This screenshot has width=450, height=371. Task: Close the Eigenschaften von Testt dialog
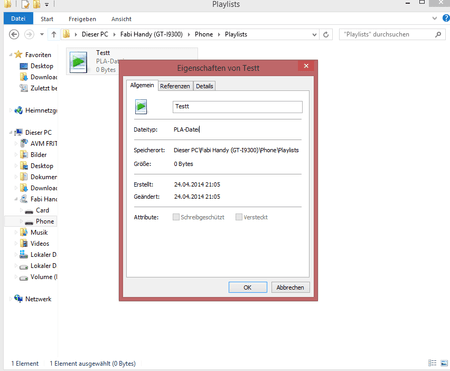coord(306,66)
